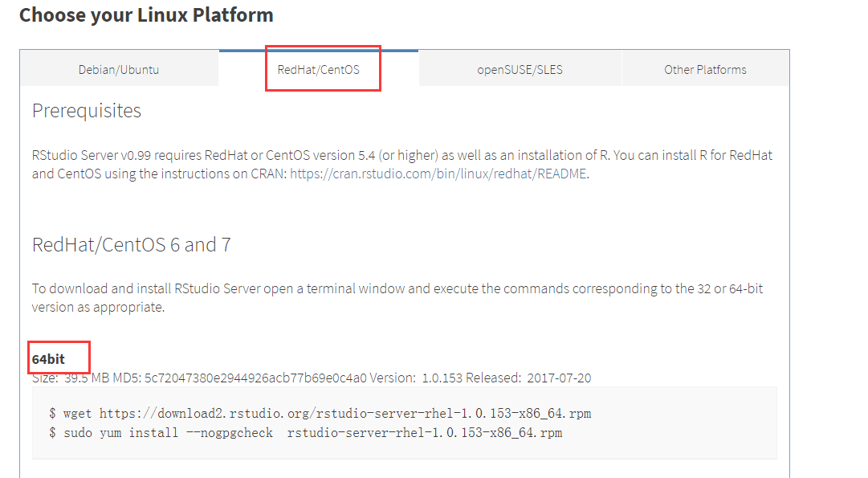Switch to the Debian/Ubuntu tab
The width and height of the screenshot is (868, 478).
click(119, 69)
